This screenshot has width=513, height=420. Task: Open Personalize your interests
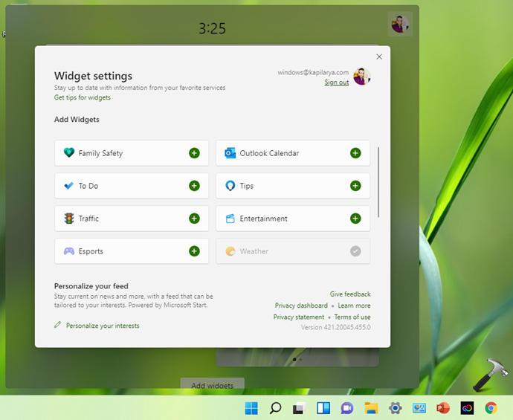pos(102,326)
